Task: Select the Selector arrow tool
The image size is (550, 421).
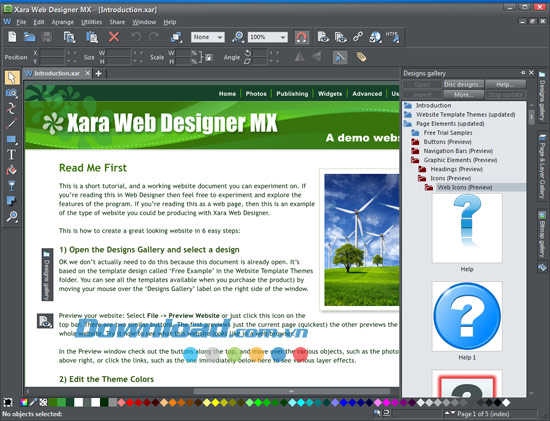Action: (x=12, y=77)
